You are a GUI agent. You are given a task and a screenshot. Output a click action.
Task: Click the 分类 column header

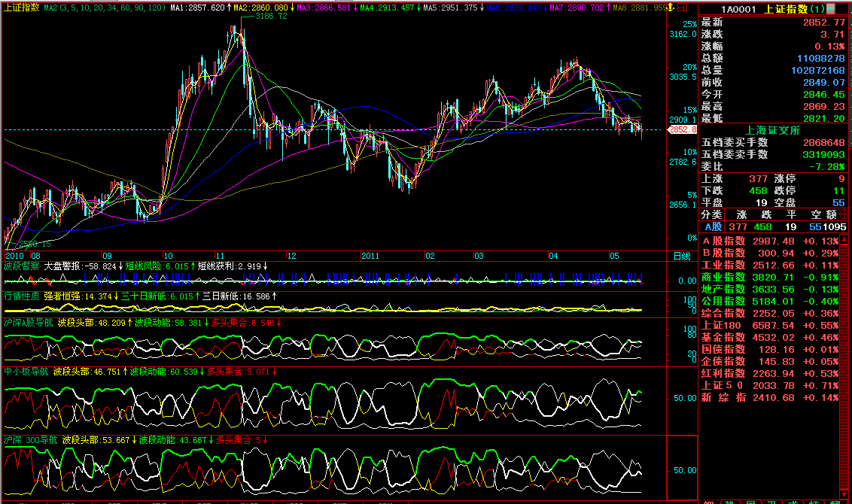[x=711, y=214]
